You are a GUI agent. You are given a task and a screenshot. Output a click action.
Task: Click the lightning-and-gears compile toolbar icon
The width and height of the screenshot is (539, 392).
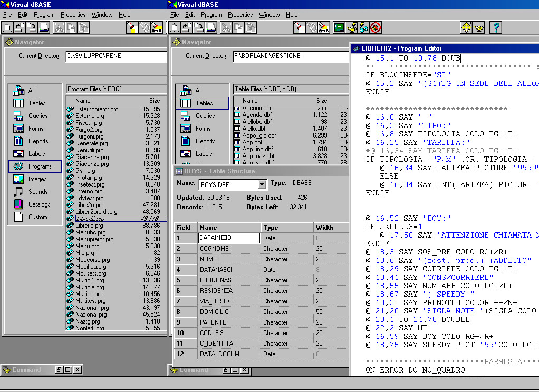363,27
